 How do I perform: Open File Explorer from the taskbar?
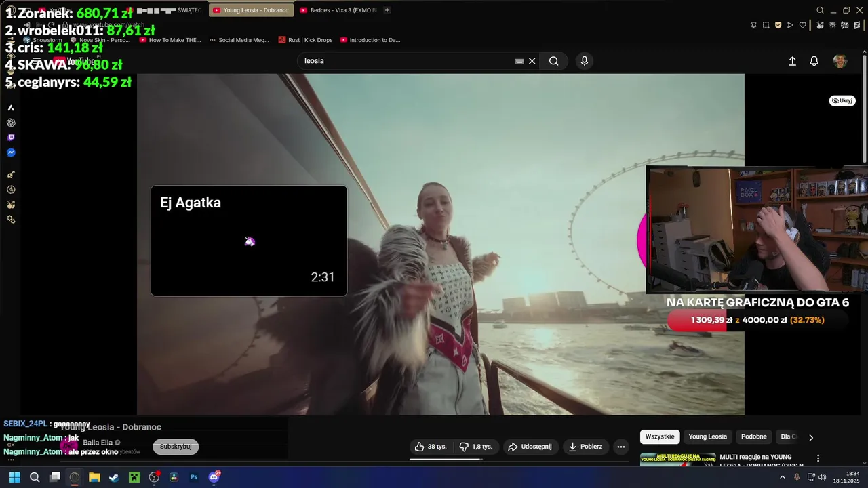point(94,477)
